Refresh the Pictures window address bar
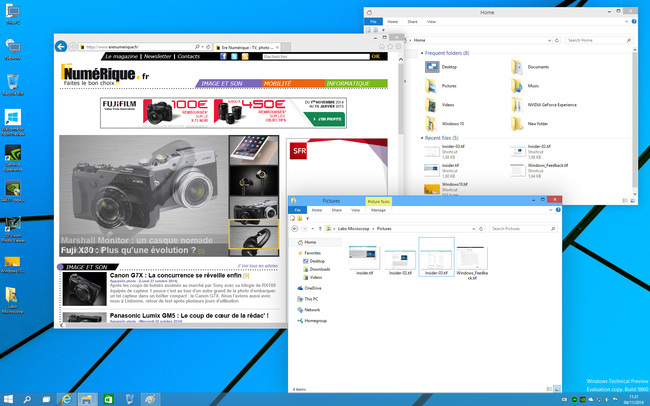Viewport: 650px width, 406px height. pyautogui.click(x=481, y=229)
